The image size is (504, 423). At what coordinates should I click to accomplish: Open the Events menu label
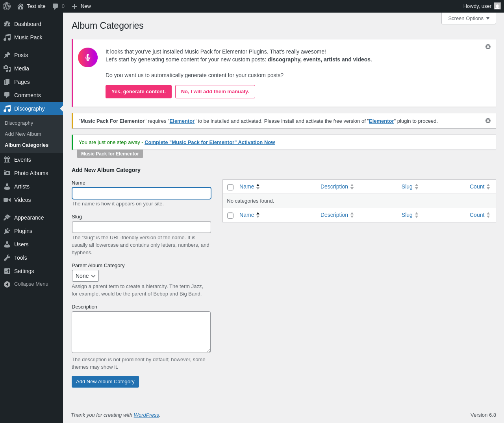pos(22,160)
